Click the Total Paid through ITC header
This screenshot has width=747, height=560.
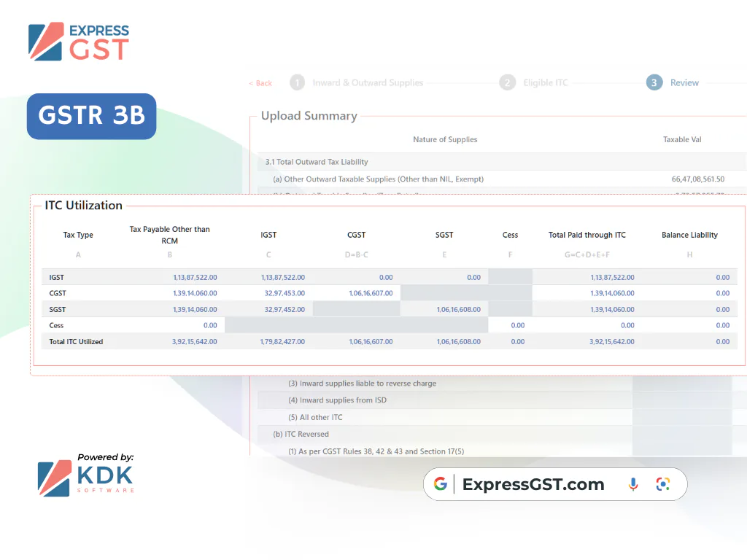click(587, 235)
